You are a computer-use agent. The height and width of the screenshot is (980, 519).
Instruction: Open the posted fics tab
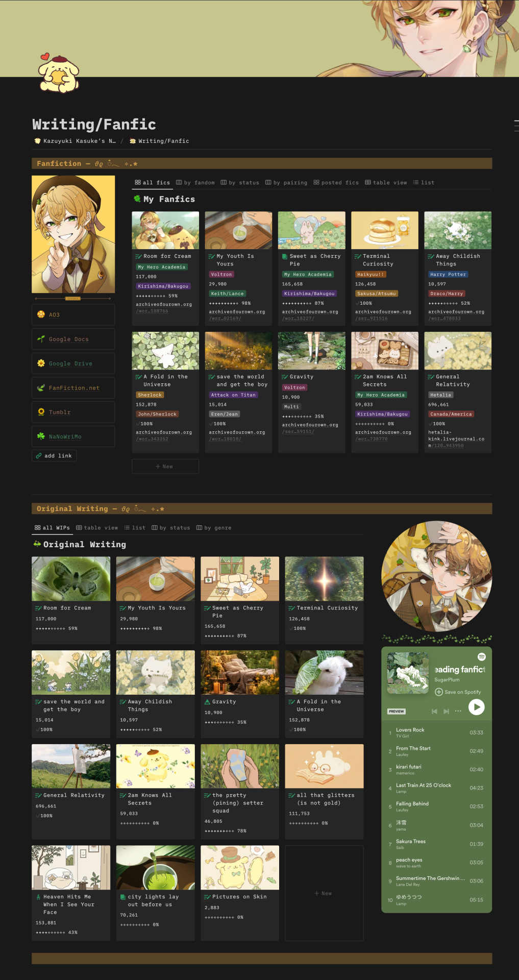click(336, 182)
